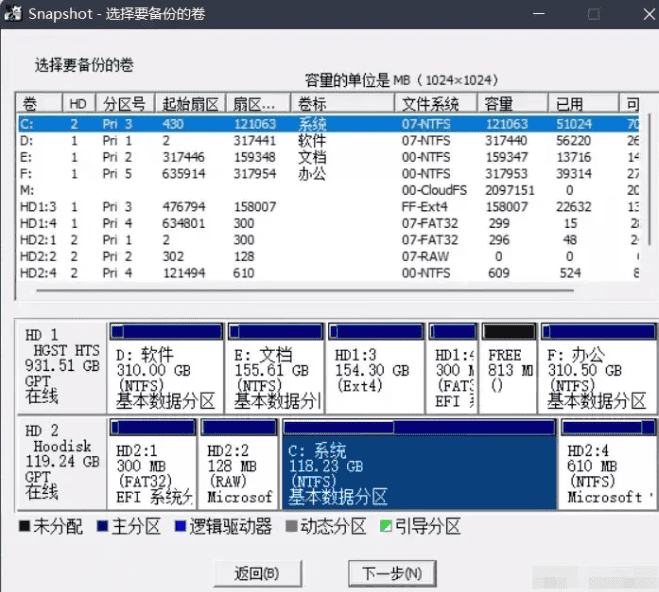This screenshot has width=659, height=592.
Task: Select the HD1:3 Ext4 row
Action: click(328, 207)
